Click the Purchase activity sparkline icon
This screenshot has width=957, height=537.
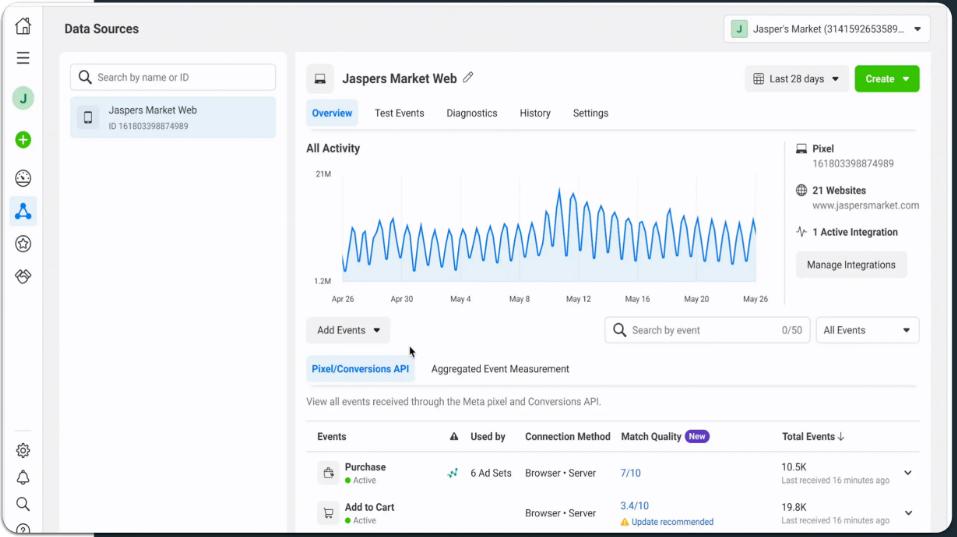click(453, 473)
